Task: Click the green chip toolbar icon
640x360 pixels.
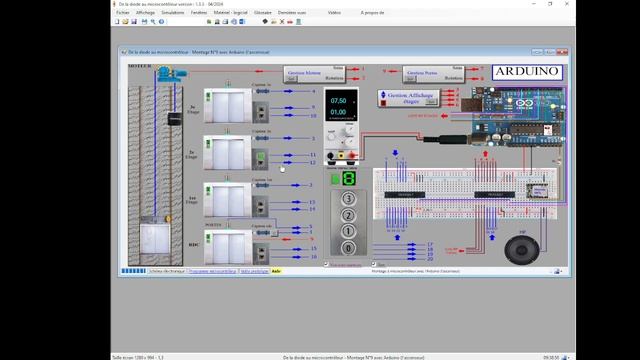Action: 209,22
